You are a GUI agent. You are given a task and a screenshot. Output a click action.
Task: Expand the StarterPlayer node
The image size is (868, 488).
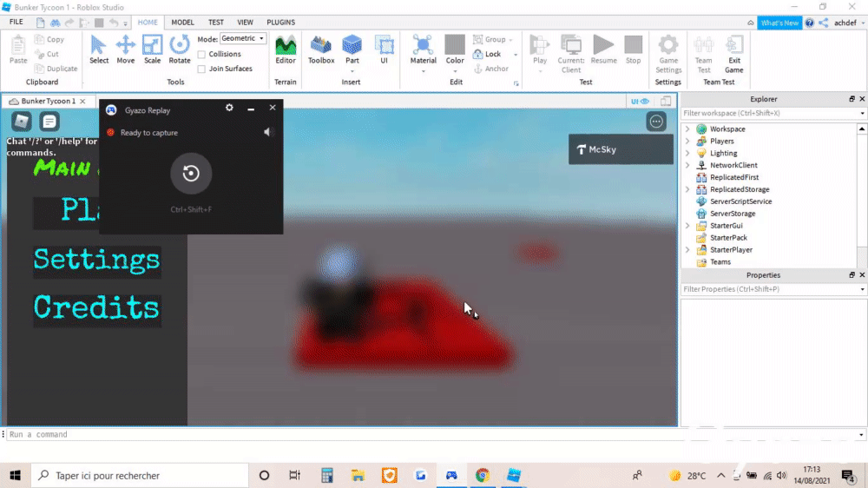(x=687, y=249)
